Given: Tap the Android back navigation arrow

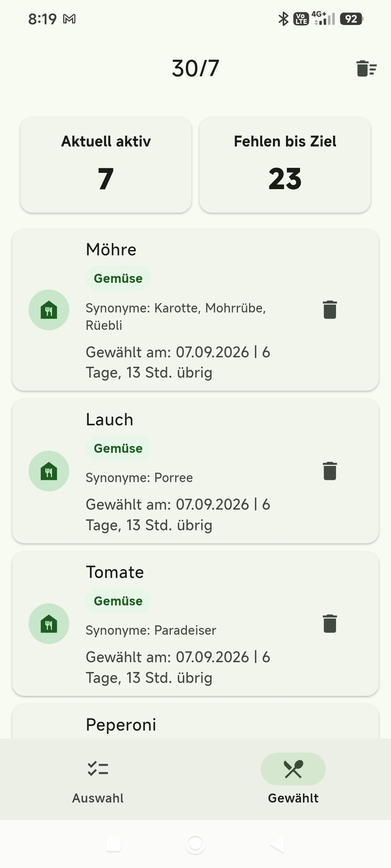Looking at the screenshot, I should 277,844.
